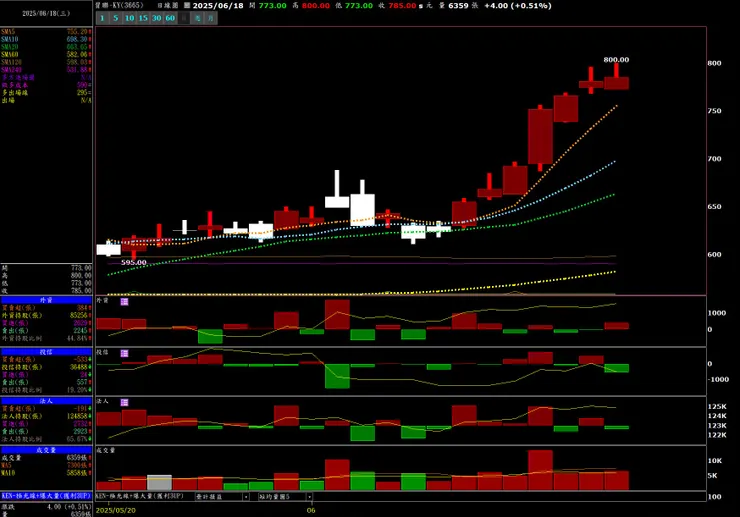Screen dimensions: 740x517
Task: Select the weekly (周) timeframe button
Action: pyautogui.click(x=198, y=18)
